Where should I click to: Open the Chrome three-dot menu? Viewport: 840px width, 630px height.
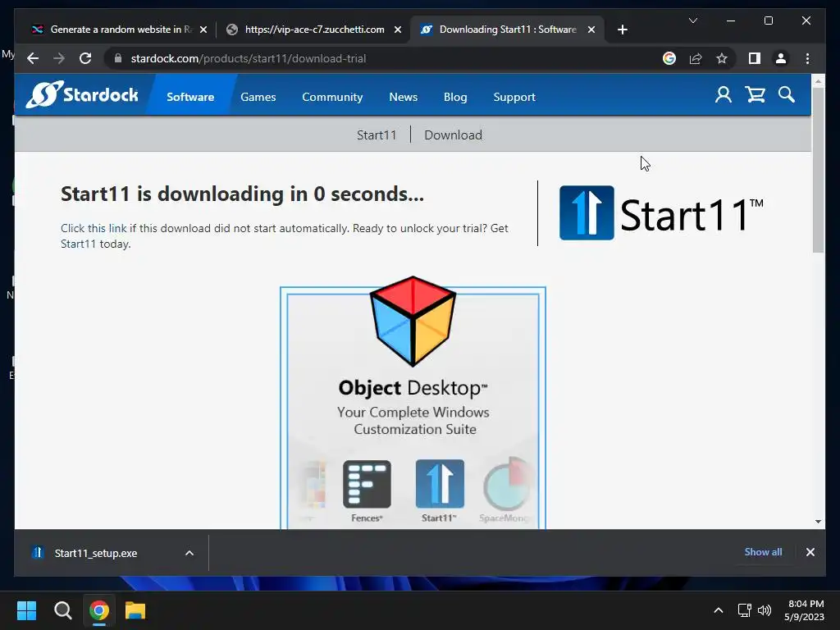tap(807, 58)
